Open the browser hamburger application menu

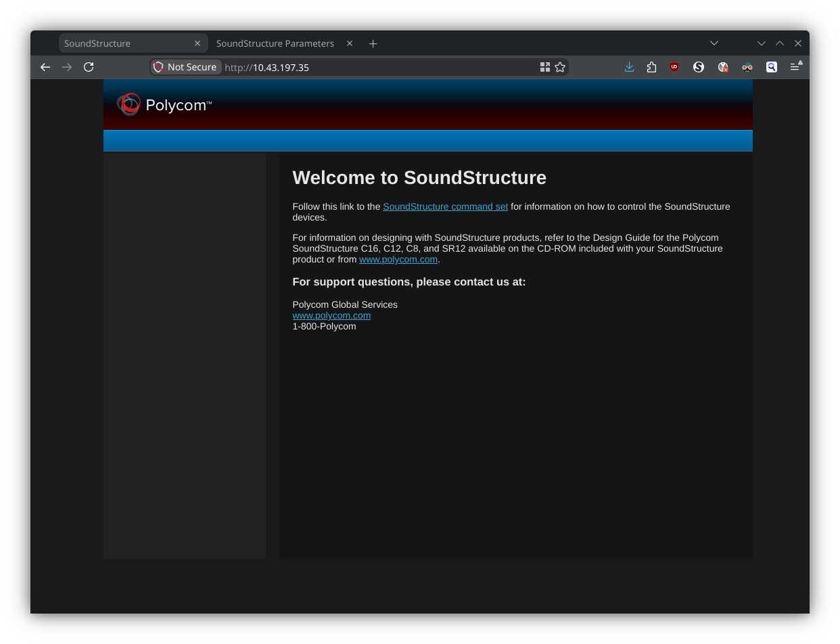pyautogui.click(x=795, y=67)
